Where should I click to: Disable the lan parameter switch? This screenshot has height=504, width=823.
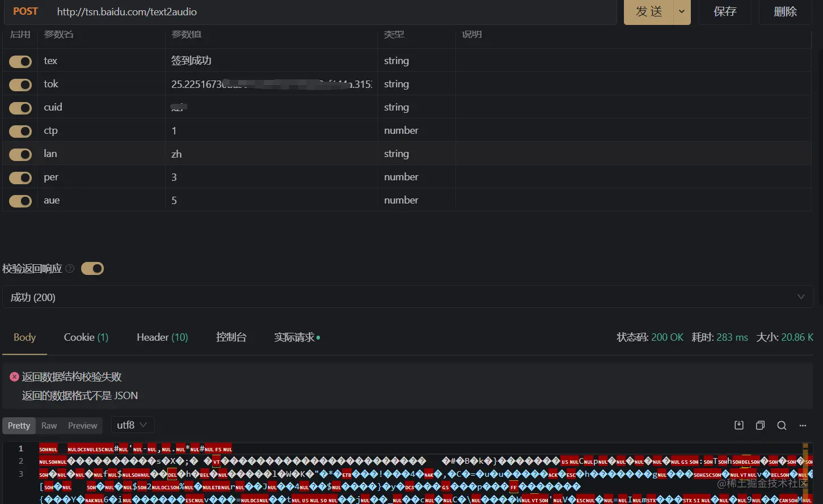20,154
